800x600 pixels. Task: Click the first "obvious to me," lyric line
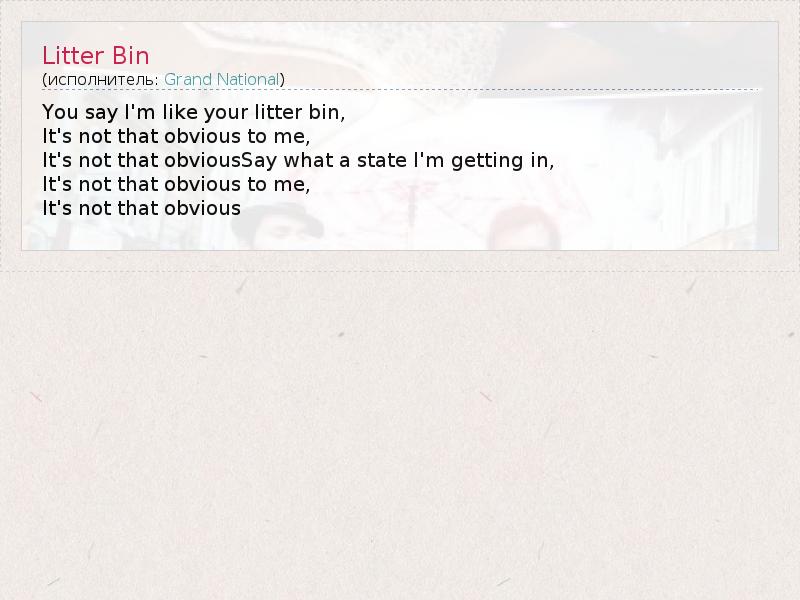click(x=176, y=136)
